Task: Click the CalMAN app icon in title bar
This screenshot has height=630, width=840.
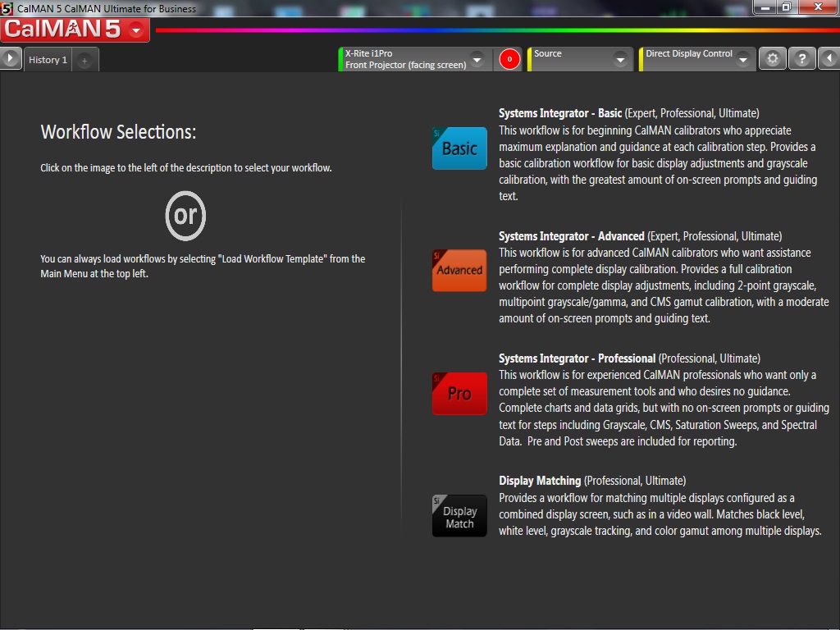Action: [7, 8]
